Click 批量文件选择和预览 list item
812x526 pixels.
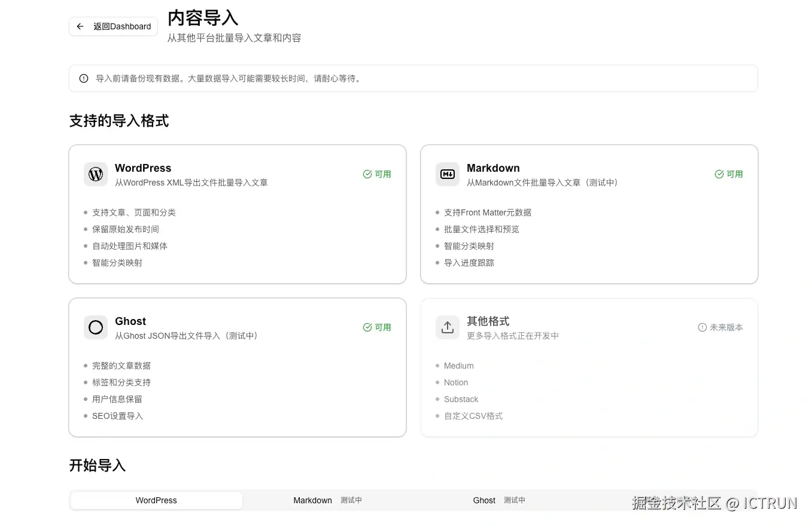[482, 229]
